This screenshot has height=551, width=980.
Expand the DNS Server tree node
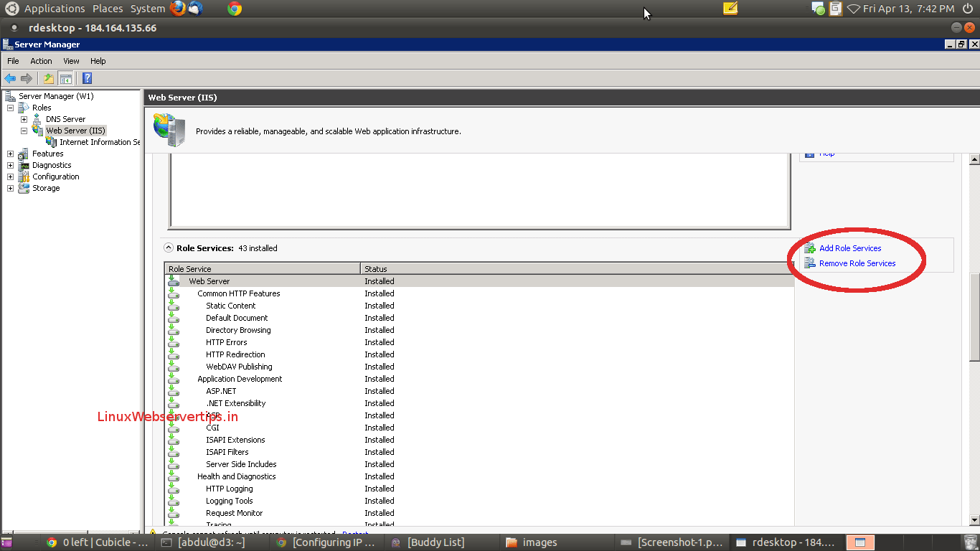pyautogui.click(x=24, y=119)
